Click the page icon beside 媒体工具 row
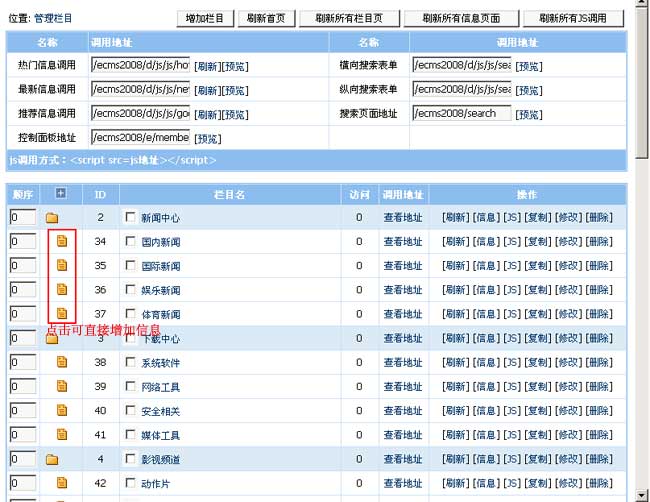The height and width of the screenshot is (502, 650). (x=62, y=435)
